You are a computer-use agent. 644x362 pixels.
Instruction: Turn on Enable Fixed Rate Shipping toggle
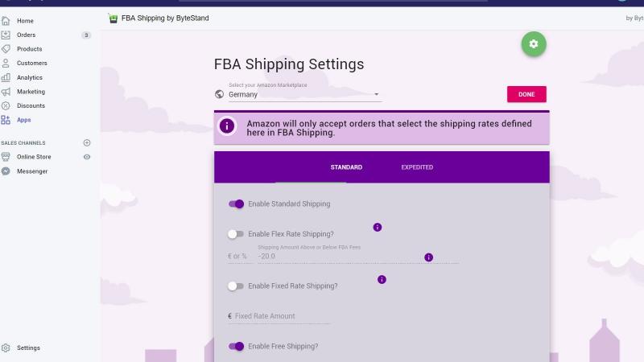click(236, 286)
